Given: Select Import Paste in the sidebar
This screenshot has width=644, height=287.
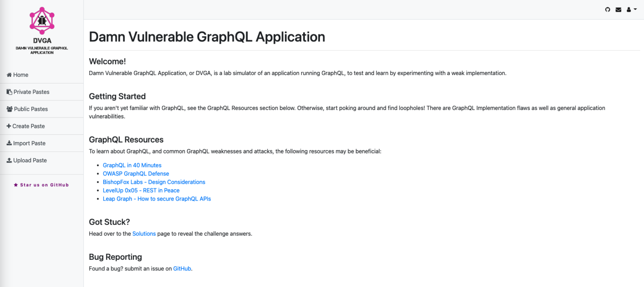Looking at the screenshot, I should (29, 143).
